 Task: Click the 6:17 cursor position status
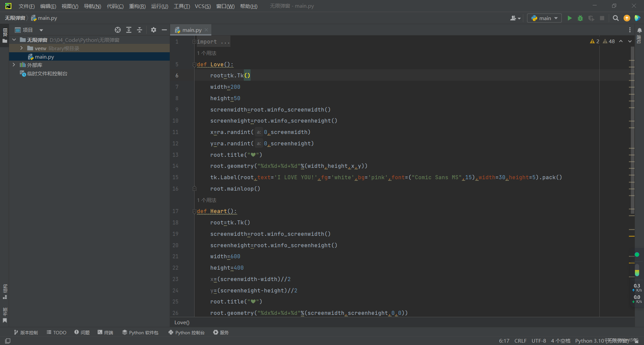coord(504,341)
